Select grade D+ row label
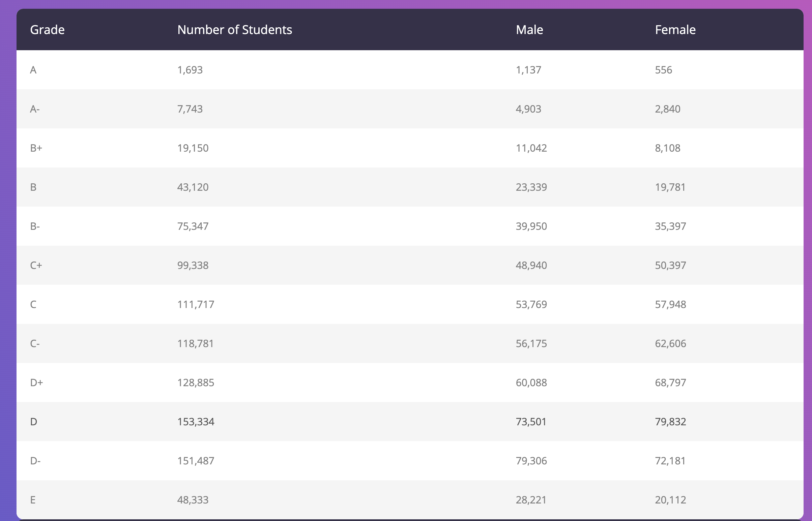 [36, 382]
